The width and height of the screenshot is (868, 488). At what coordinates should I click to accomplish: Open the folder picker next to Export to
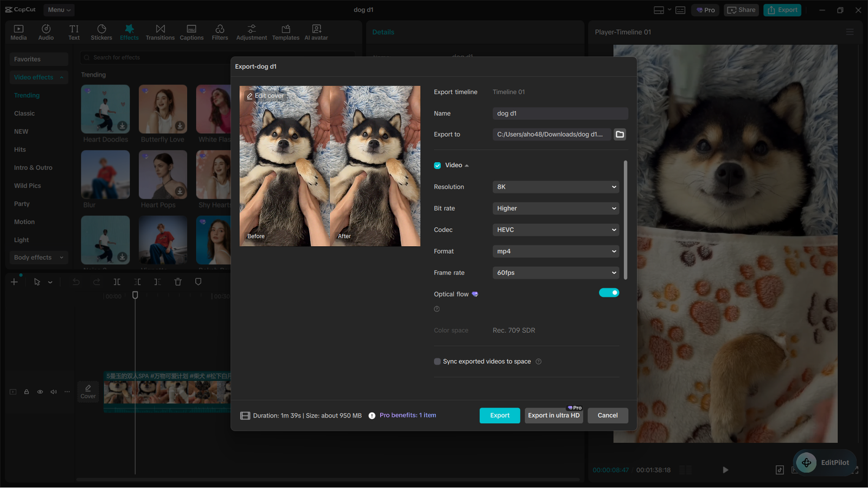tap(620, 134)
